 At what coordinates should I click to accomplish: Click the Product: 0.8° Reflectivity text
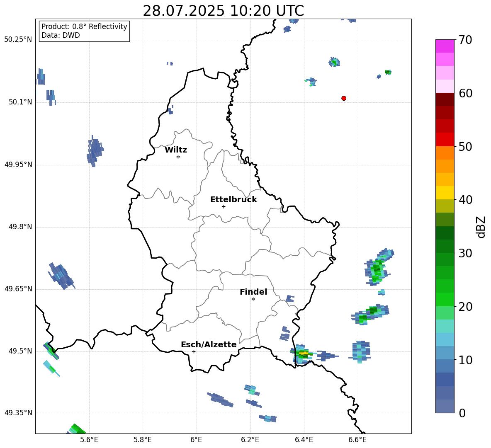(84, 27)
